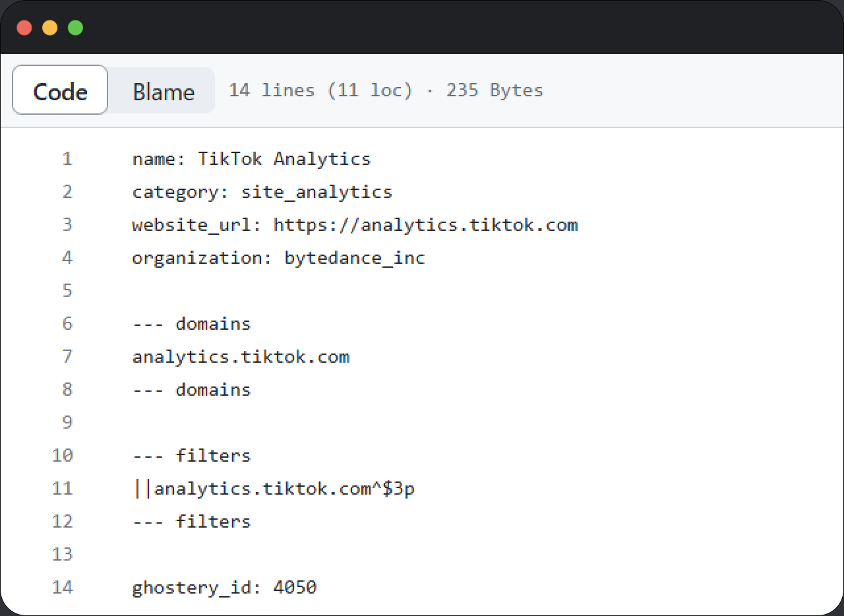This screenshot has height=616, width=844.
Task: Click the '--- domains' header on line 6
Action: pyautogui.click(x=191, y=323)
